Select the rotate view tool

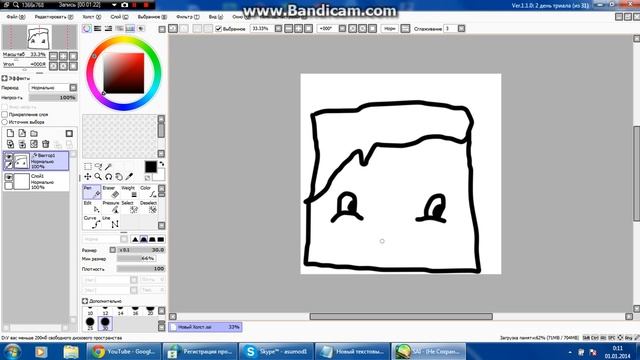click(x=109, y=177)
